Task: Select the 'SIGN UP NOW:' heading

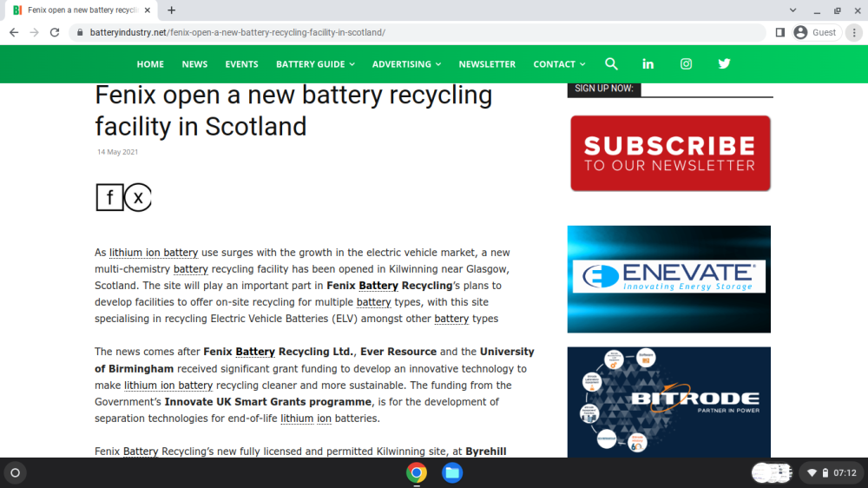Action: [604, 89]
